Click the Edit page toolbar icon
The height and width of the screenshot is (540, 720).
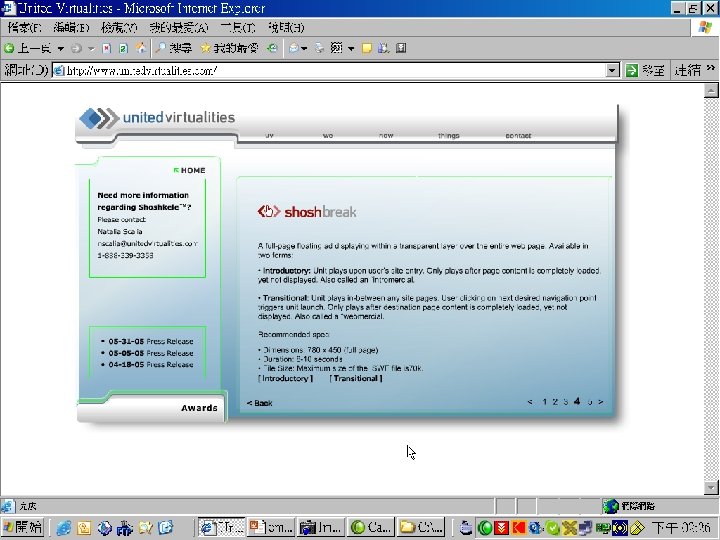click(337, 48)
